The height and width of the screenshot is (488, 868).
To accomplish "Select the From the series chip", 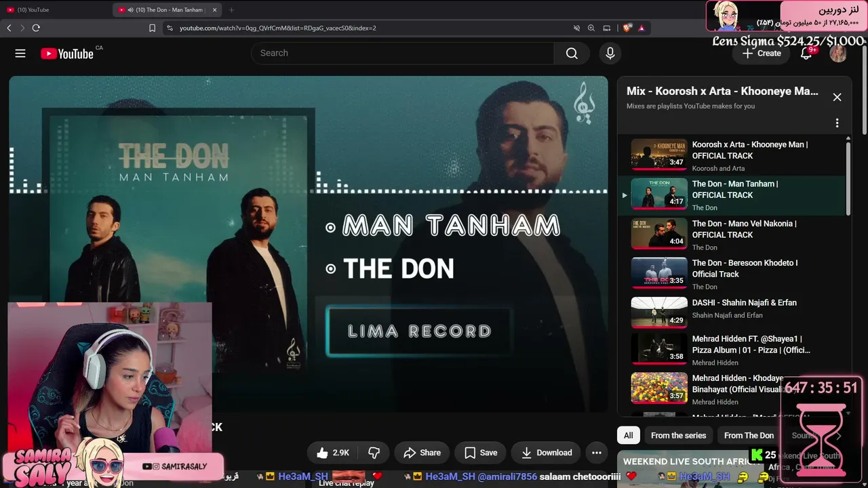I will pos(678,436).
